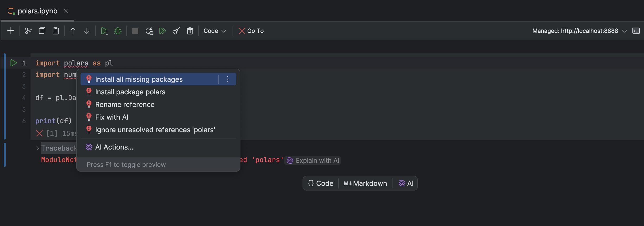Clear outputs with the broom icon
The width and height of the screenshot is (644, 226).
point(176,31)
